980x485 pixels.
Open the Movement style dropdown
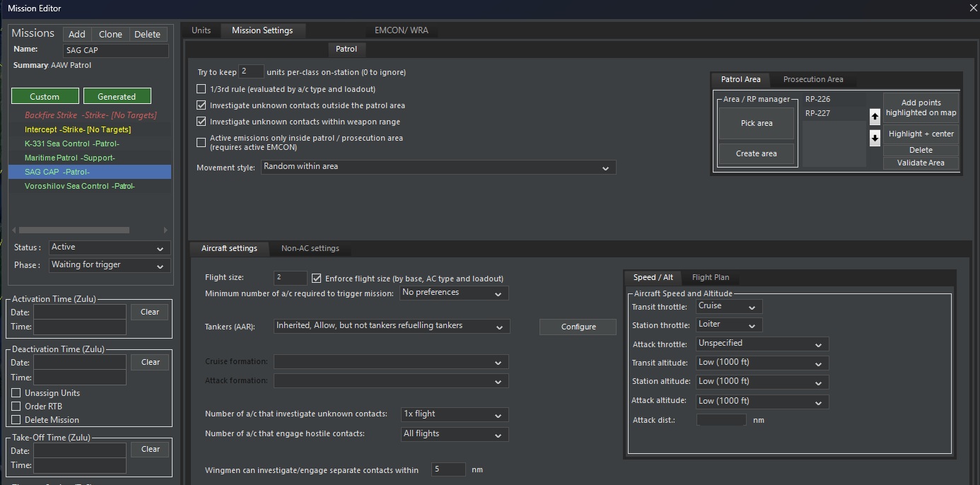click(438, 168)
